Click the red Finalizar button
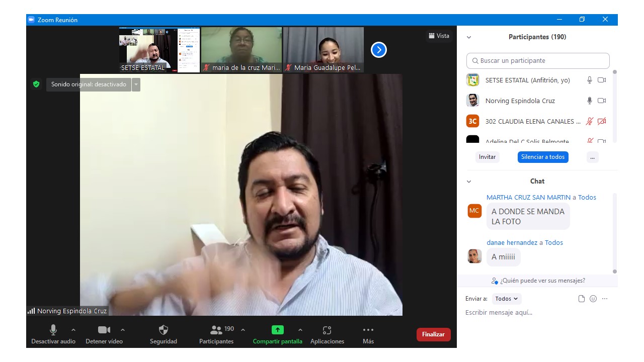 point(433,334)
